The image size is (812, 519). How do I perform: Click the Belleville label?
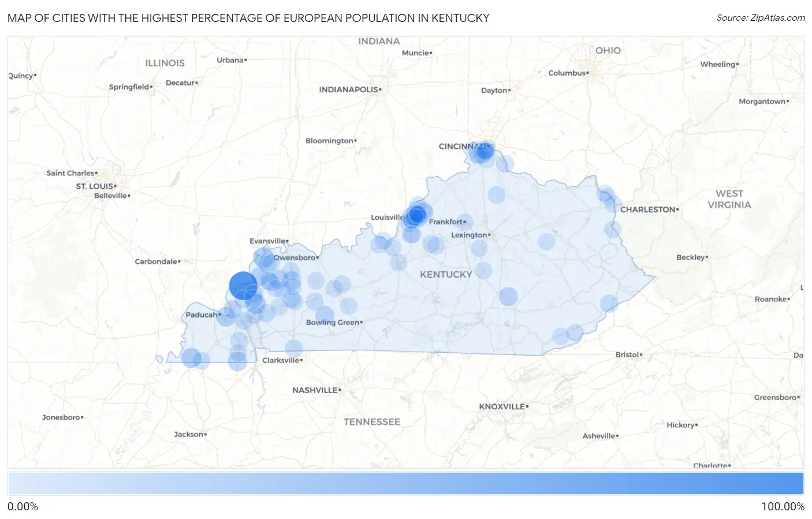[x=111, y=196]
